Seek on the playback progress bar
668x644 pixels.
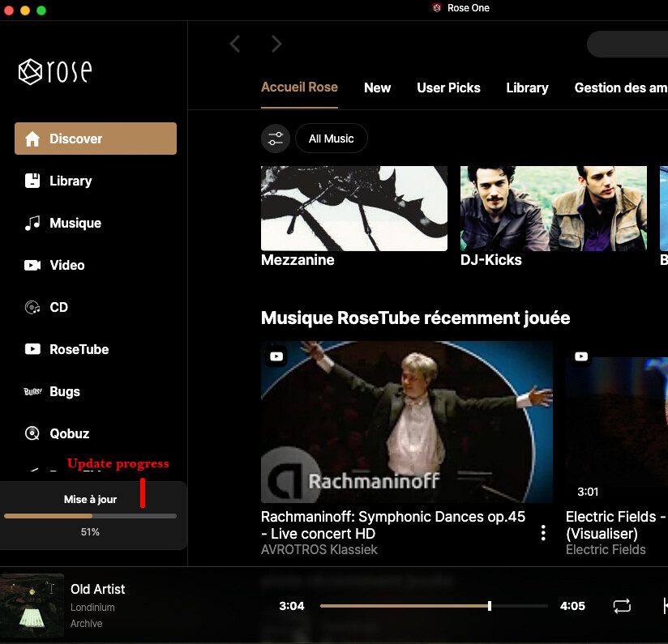point(434,606)
